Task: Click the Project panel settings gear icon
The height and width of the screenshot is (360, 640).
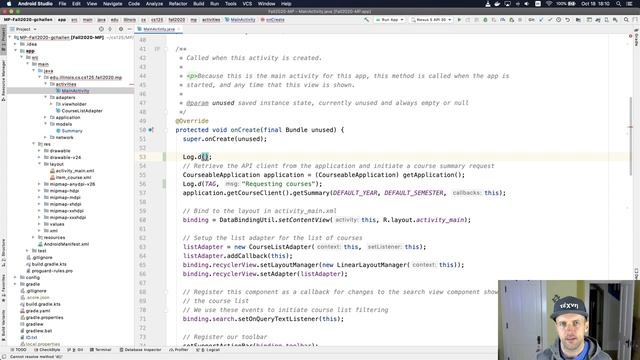Action: [x=121, y=29]
